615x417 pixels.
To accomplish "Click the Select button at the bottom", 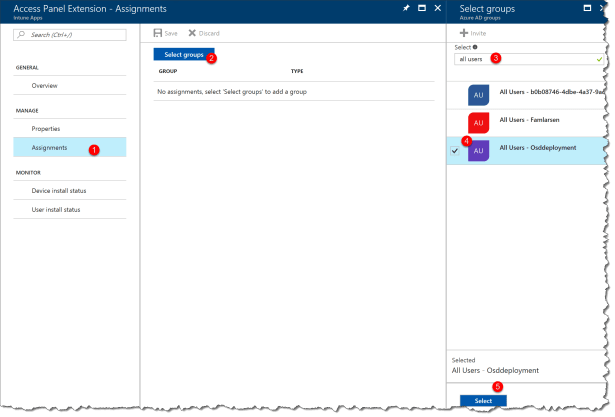I will (483, 401).
